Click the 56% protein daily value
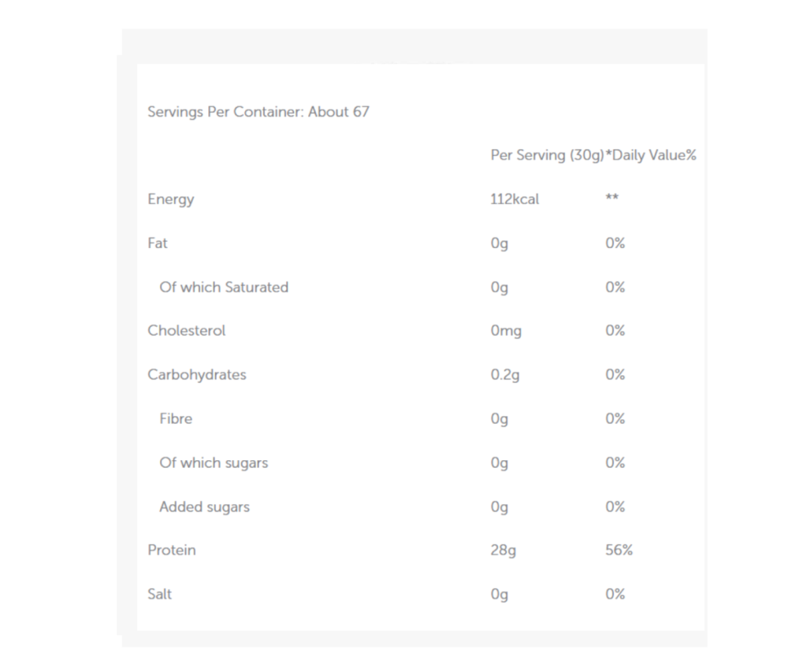Screen dimensions: 788x672 pos(619,550)
